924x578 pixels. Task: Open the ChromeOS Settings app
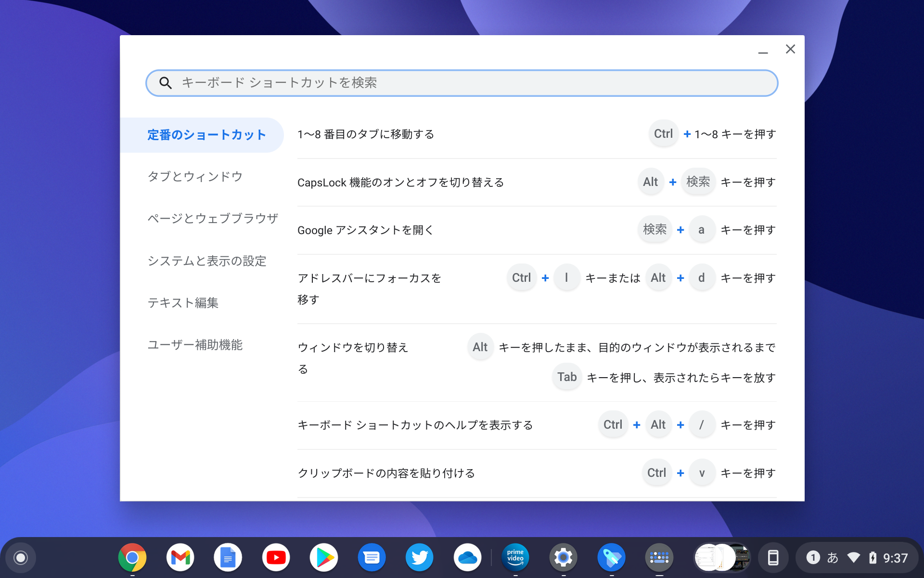tap(563, 557)
